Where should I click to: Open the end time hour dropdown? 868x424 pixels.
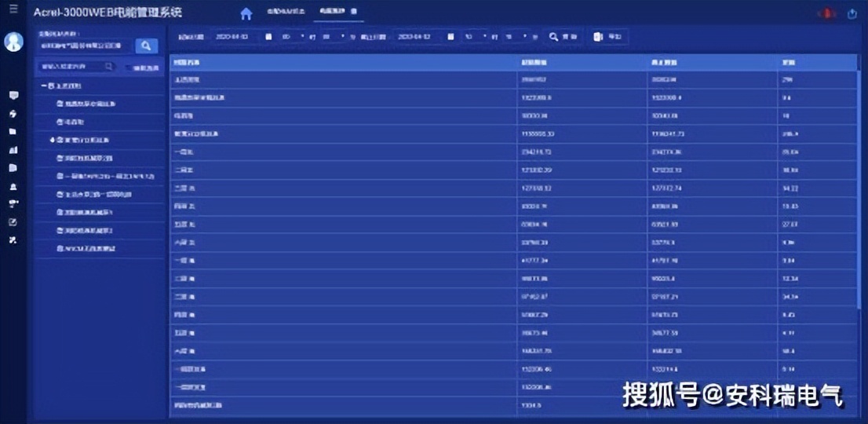pos(476,37)
